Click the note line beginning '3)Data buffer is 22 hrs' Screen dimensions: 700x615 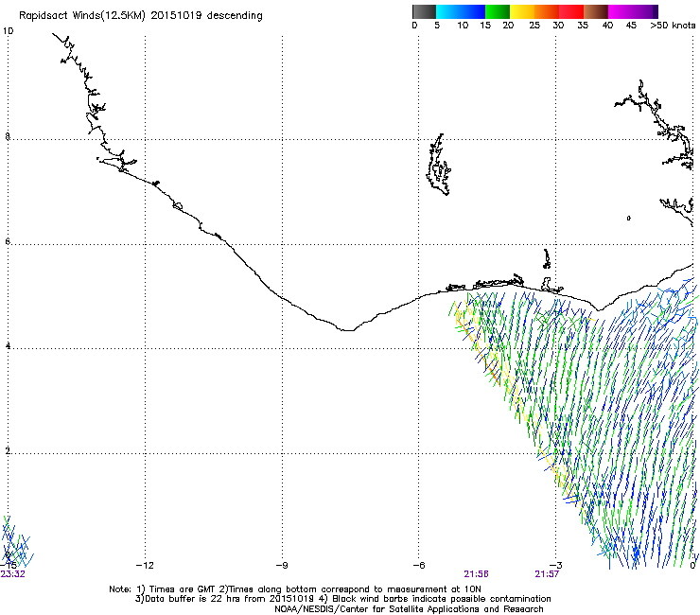click(342, 599)
